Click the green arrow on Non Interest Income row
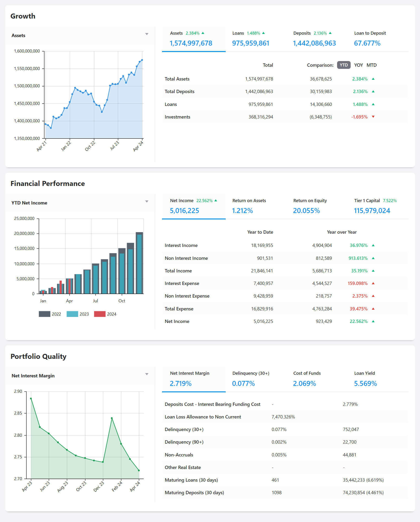The image size is (420, 522). point(373,258)
